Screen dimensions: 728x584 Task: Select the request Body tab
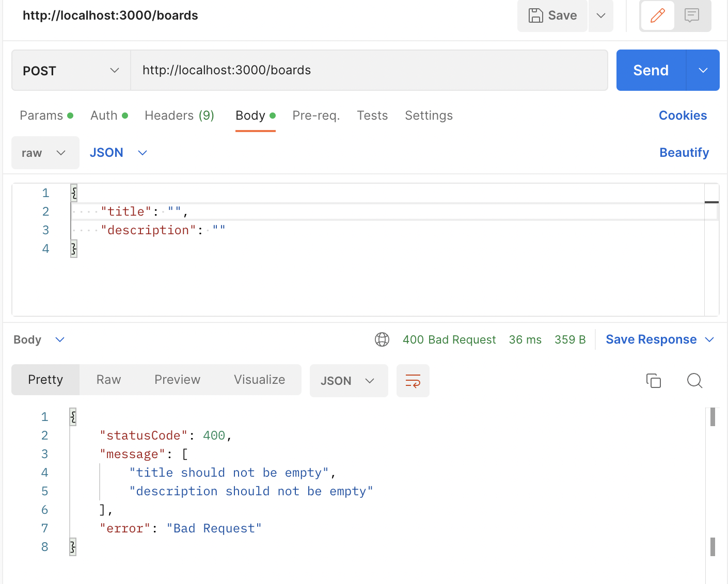(x=256, y=116)
